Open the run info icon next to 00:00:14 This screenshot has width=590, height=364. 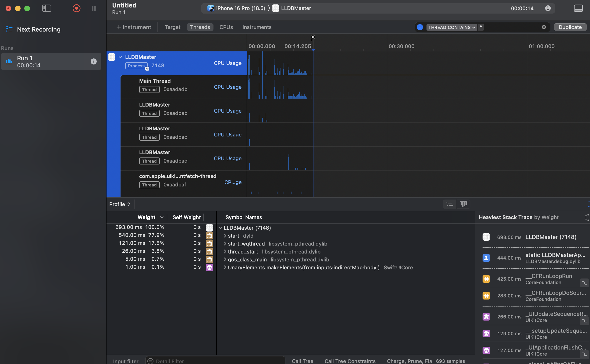coord(548,8)
